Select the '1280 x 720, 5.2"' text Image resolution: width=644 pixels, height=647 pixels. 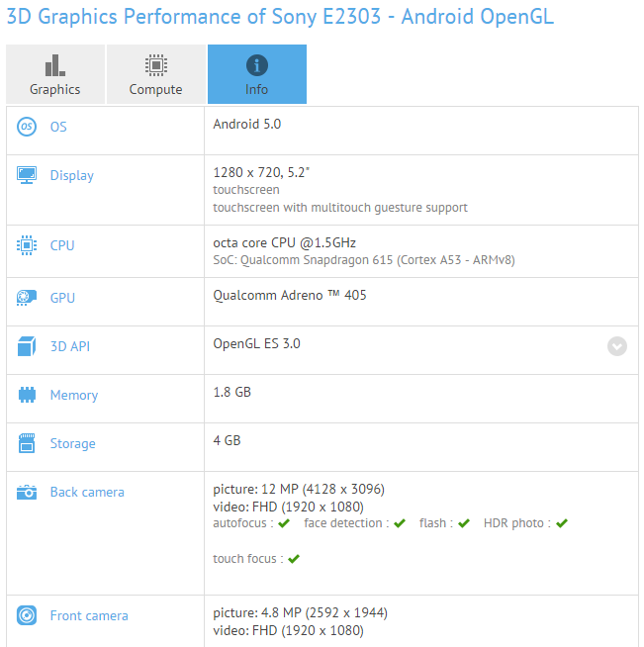point(261,172)
